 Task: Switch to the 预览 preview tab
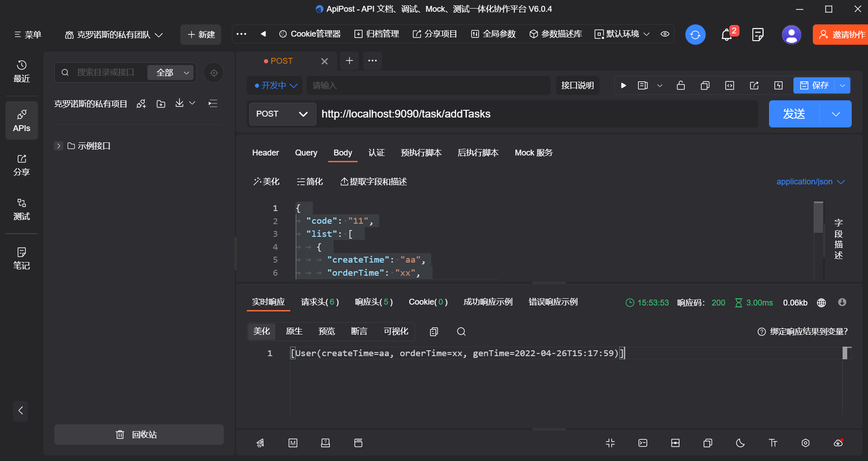(327, 331)
